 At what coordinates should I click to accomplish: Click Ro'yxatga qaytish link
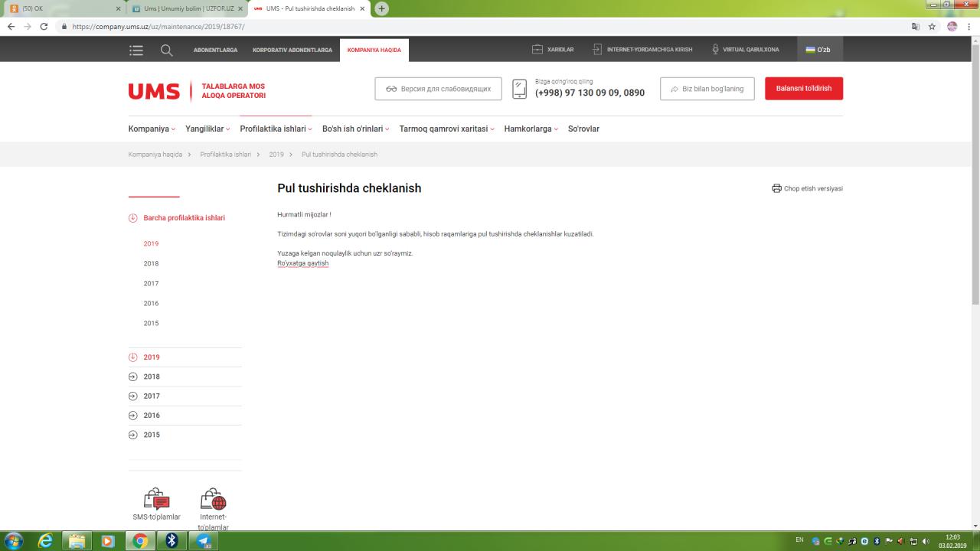click(x=302, y=263)
